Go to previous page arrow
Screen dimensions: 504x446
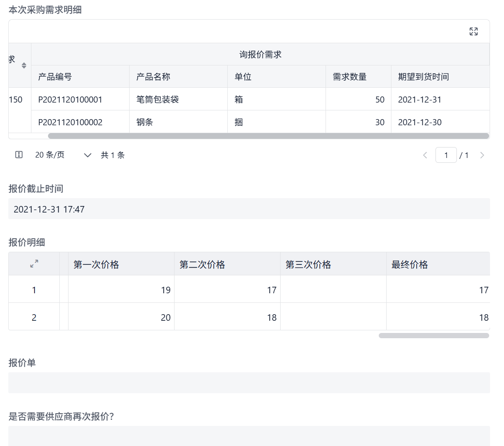(x=425, y=155)
